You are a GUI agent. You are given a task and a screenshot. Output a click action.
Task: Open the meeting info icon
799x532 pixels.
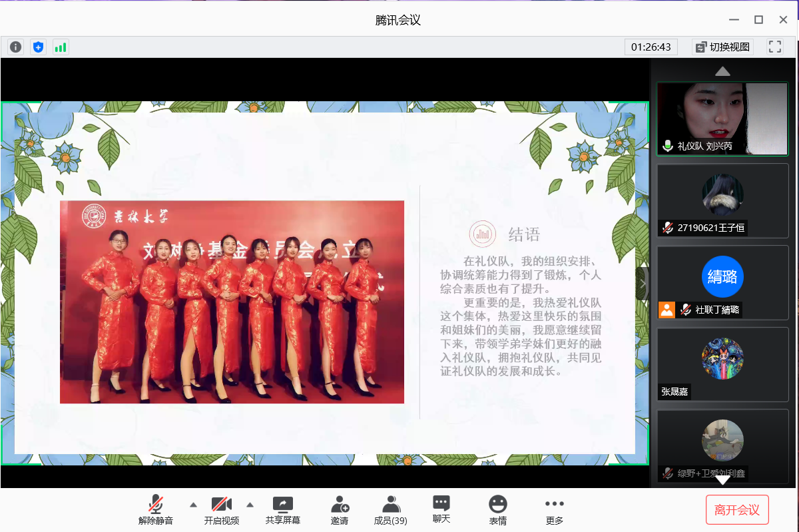tap(15, 47)
